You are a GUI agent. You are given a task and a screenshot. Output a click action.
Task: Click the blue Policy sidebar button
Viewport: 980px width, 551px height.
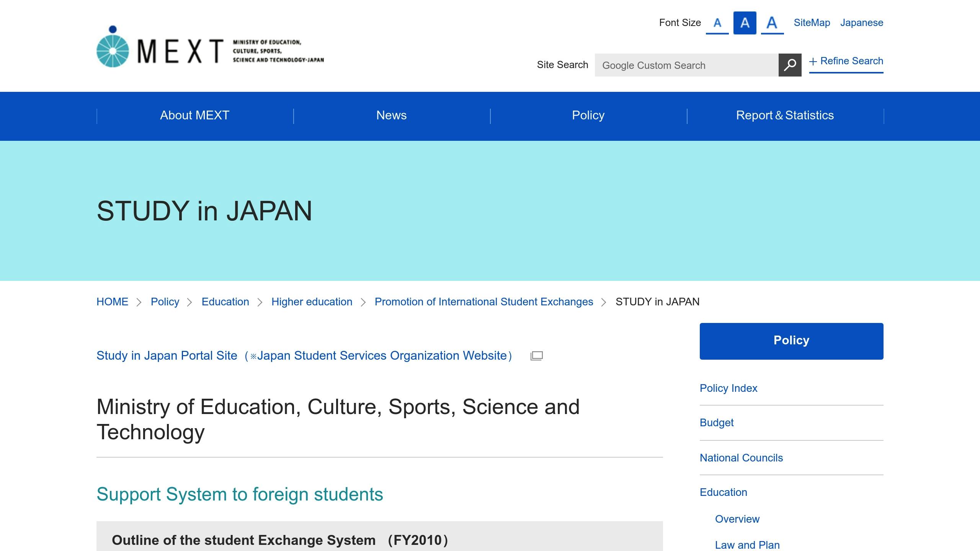coord(791,341)
